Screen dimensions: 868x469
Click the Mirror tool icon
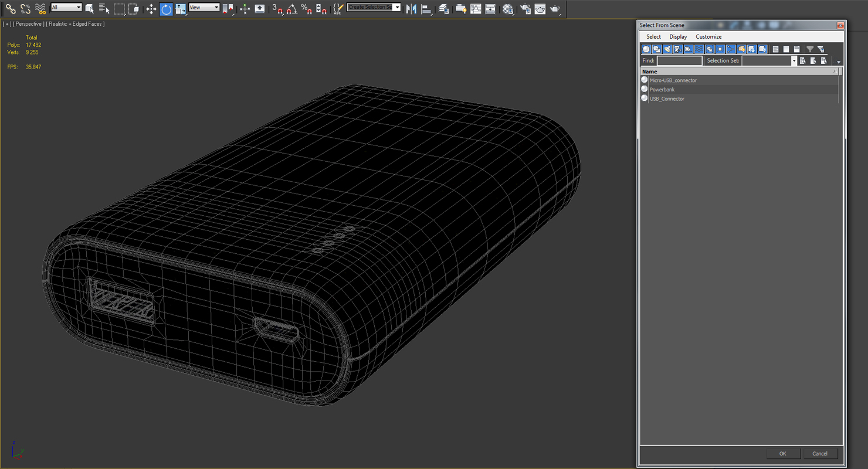(411, 9)
